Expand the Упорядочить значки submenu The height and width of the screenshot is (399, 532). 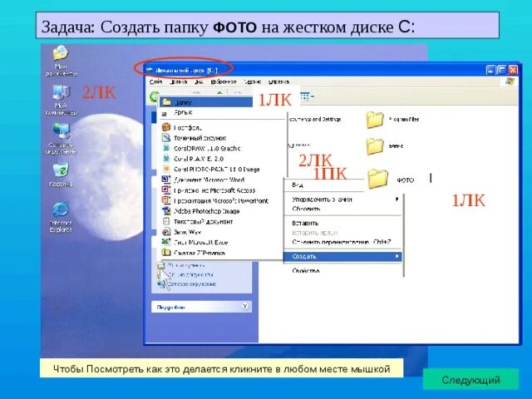[x=342, y=199]
